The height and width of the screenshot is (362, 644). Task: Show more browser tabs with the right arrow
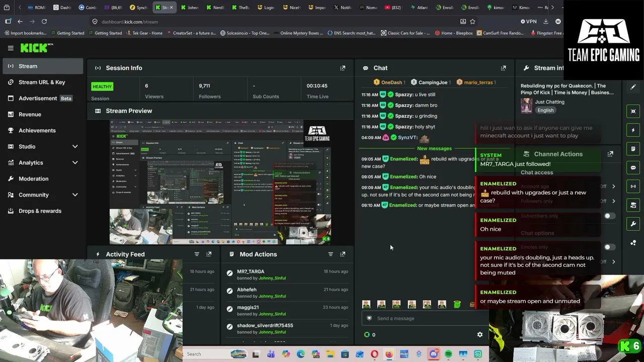coord(552,8)
